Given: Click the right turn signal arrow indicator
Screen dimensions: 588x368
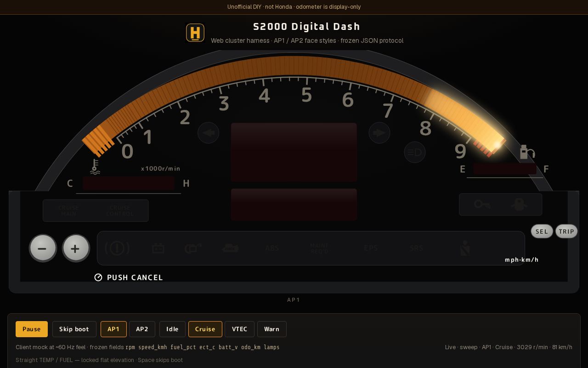Looking at the screenshot, I should click(x=379, y=133).
